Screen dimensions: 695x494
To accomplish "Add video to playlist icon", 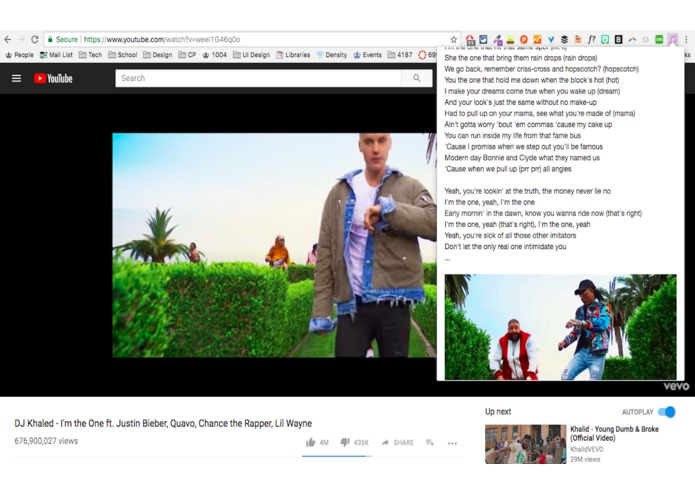I will [430, 442].
